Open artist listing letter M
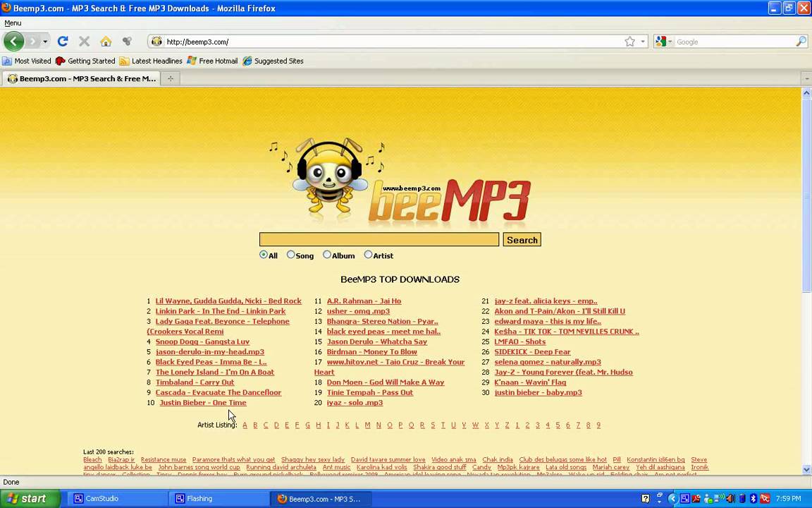 click(368, 425)
